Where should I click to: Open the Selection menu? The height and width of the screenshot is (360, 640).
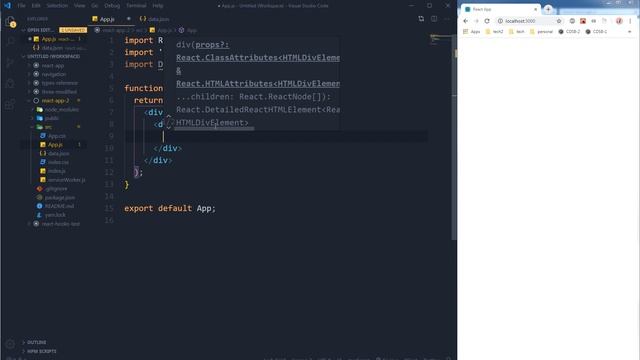57,6
